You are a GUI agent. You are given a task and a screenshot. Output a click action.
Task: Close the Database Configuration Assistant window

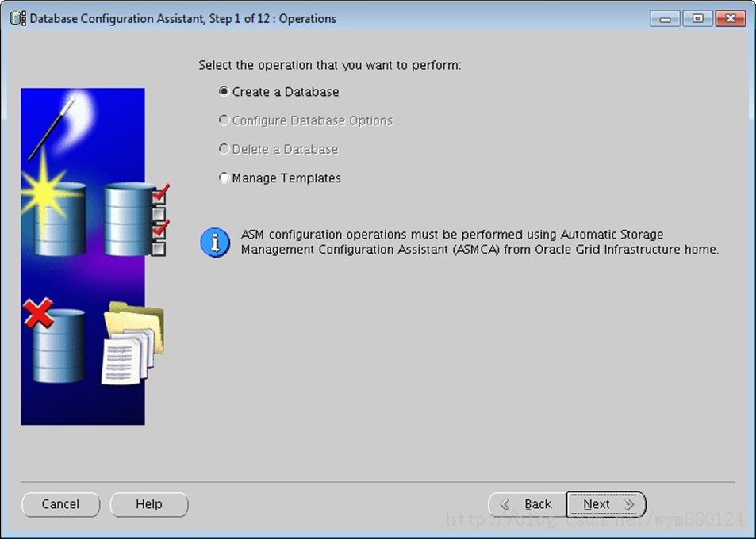[731, 19]
